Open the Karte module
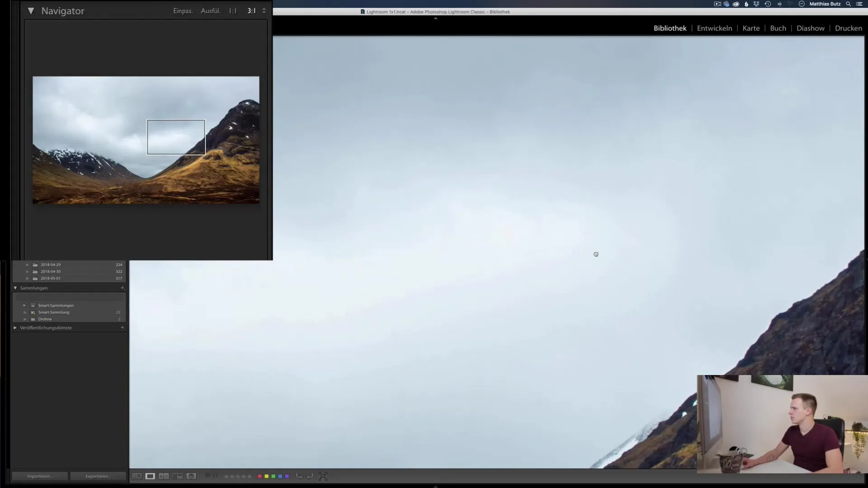 point(751,28)
